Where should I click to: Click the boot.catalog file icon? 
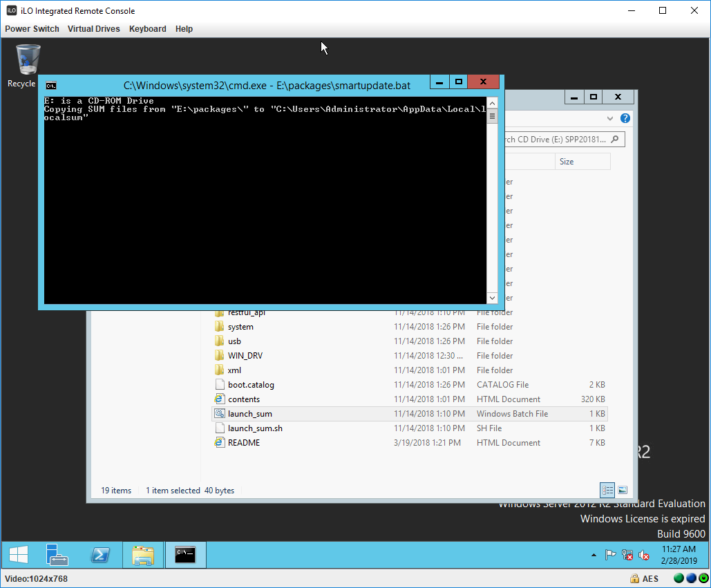click(x=220, y=384)
